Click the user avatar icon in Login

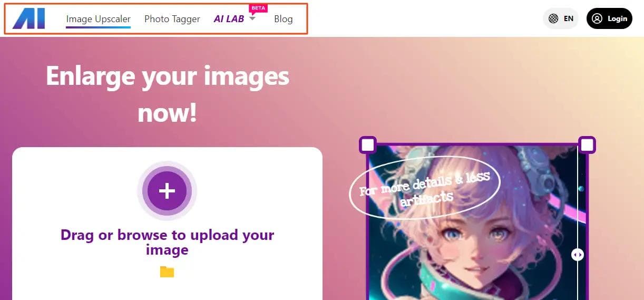point(597,18)
